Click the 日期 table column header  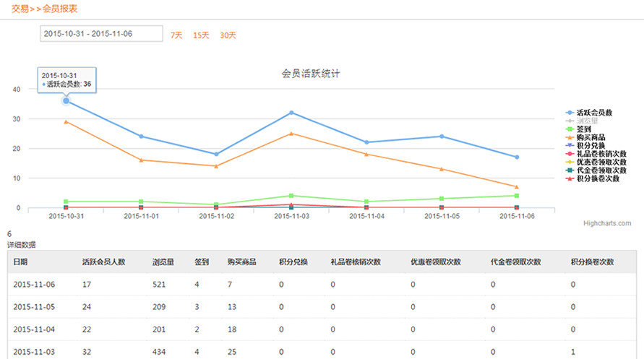pyautogui.click(x=20, y=261)
